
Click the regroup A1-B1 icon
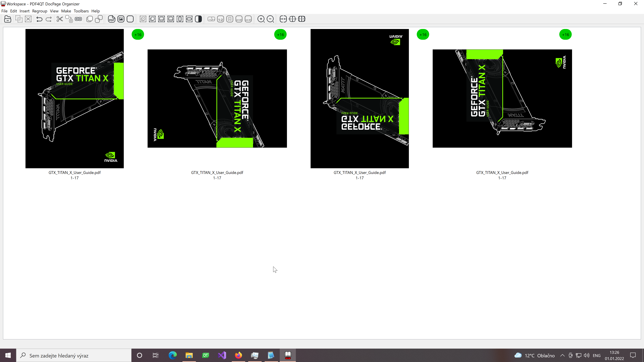pos(239,19)
